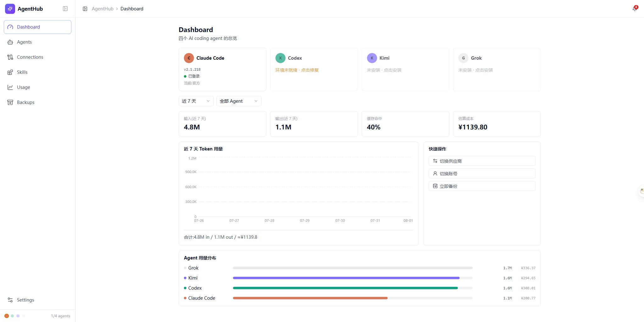The width and height of the screenshot is (644, 322).
Task: Open the Skills page
Action: tap(37, 72)
